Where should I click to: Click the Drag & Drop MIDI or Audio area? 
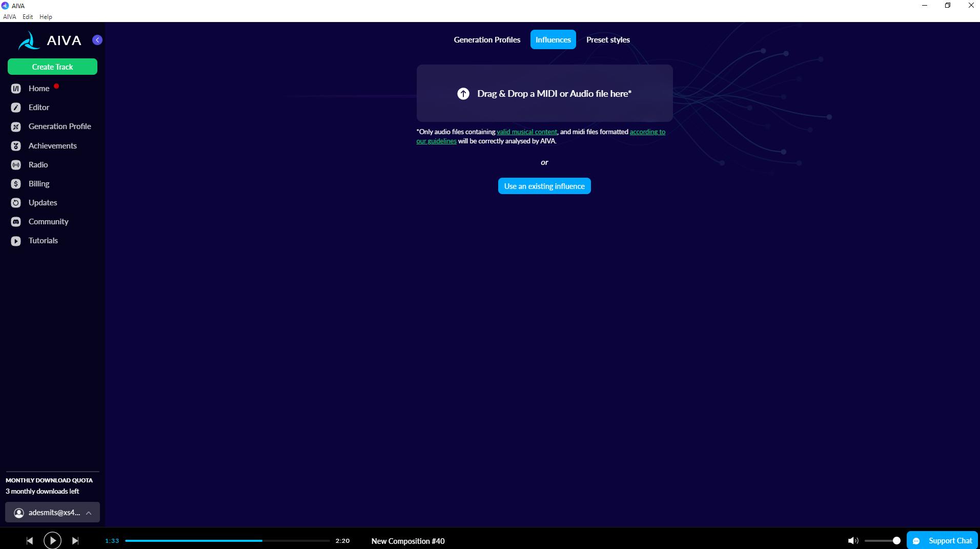[x=544, y=93]
